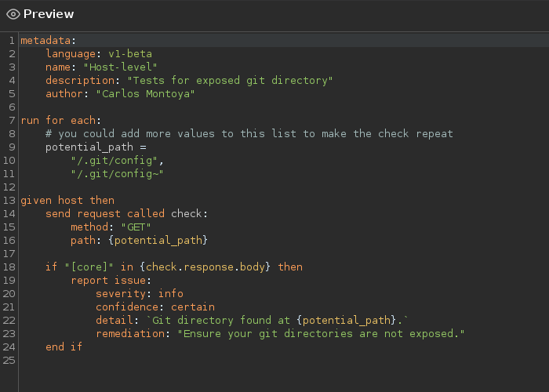
Task: Click the "/.git/config~" string on line 11
Action: coord(118,174)
